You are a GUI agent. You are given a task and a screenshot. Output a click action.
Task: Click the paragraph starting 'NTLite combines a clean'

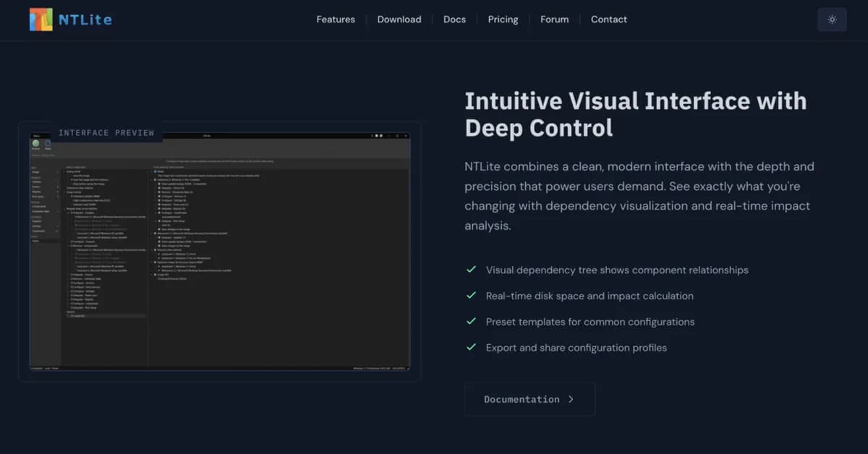point(639,196)
